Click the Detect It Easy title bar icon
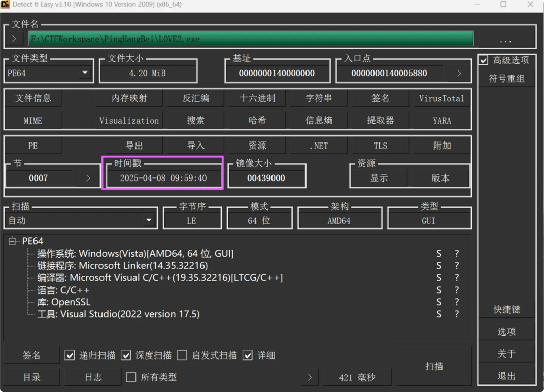The width and height of the screenshot is (544, 392). tap(5, 4)
